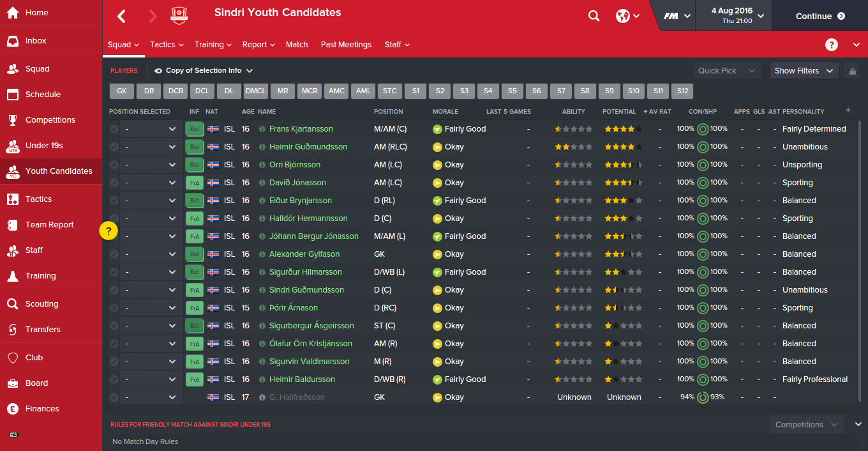Expand the Show Filters dropdown
868x451 pixels.
[804, 70]
